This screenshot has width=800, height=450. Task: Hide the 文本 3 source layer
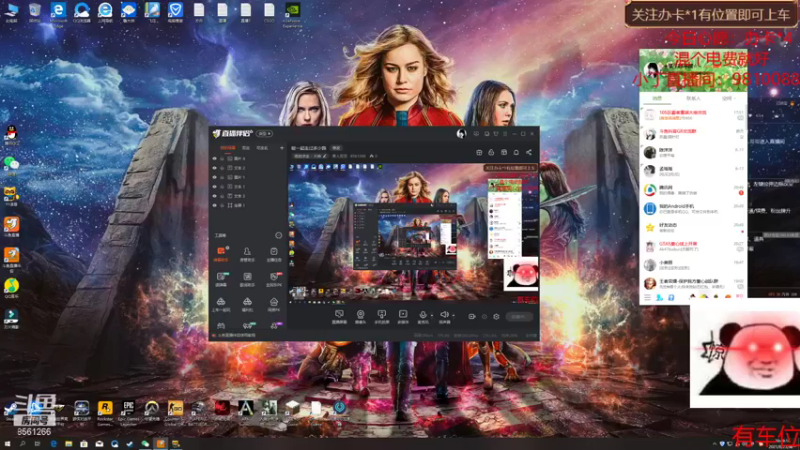point(214,196)
